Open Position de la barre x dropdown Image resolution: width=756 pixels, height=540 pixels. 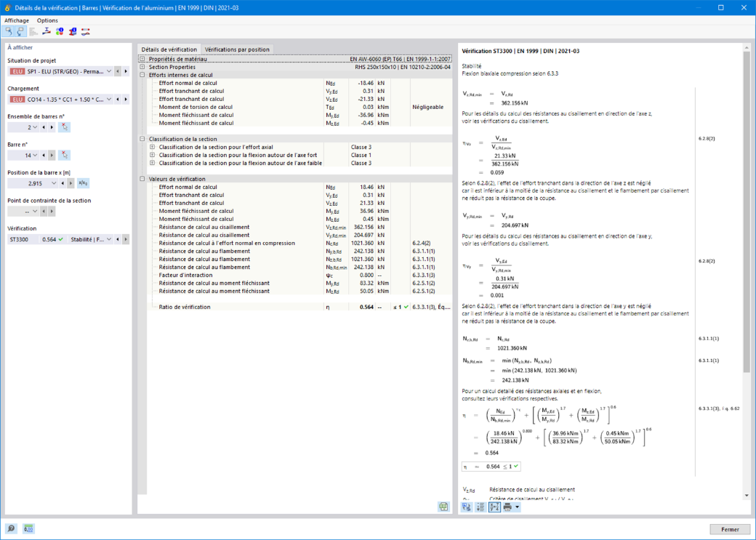[x=54, y=183]
